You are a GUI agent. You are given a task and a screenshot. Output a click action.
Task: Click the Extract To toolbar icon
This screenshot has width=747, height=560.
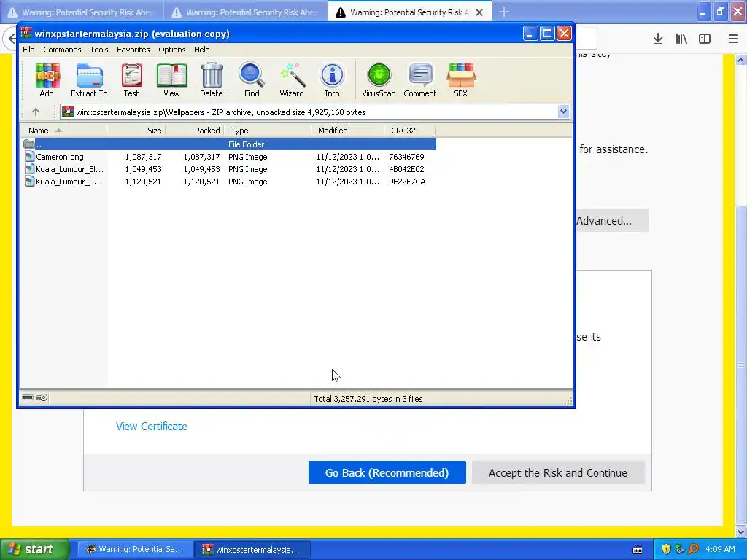click(89, 79)
